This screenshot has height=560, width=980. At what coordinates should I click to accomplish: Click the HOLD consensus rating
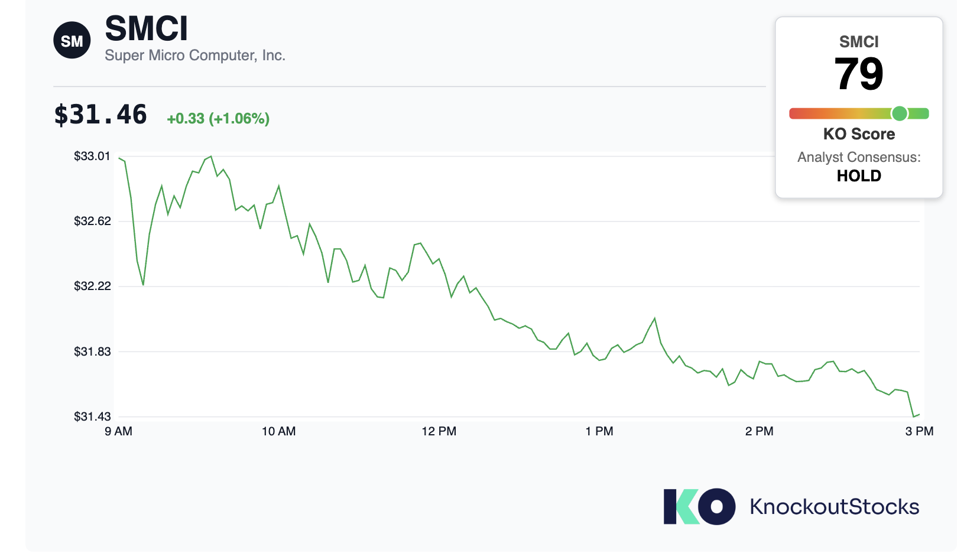click(859, 176)
